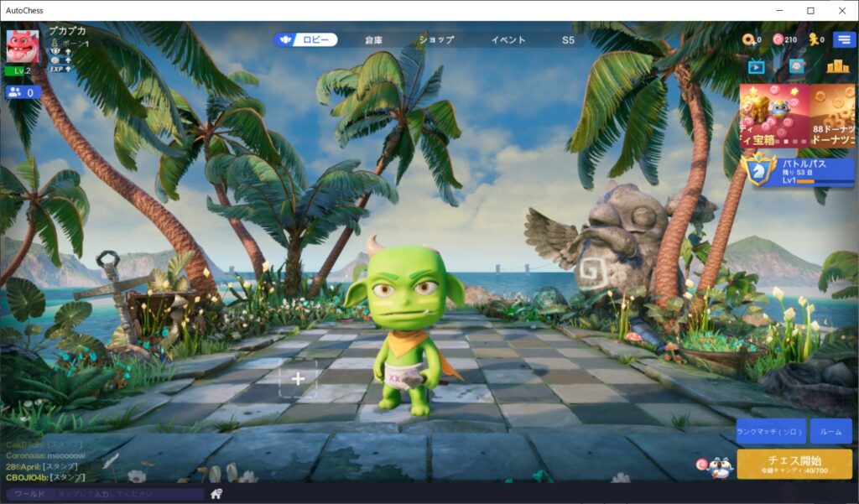Maximize the AutoChess window
859x504 pixels.
click(x=811, y=10)
